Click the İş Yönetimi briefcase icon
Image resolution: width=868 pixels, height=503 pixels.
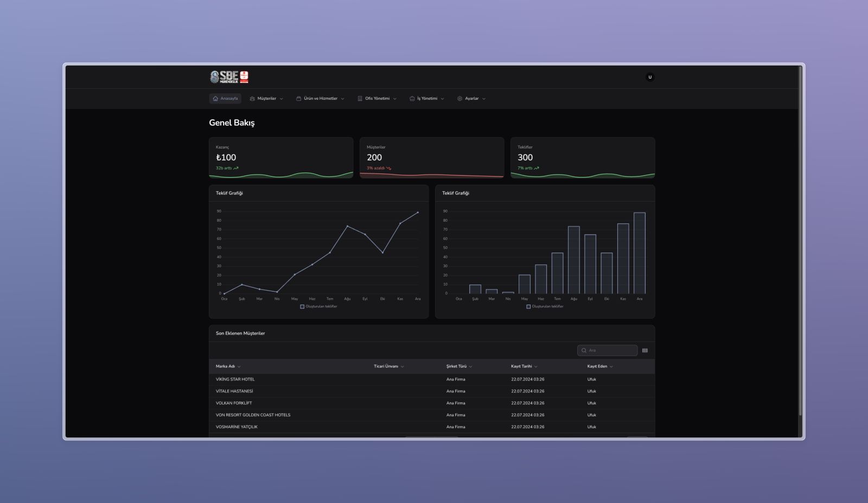coord(412,99)
